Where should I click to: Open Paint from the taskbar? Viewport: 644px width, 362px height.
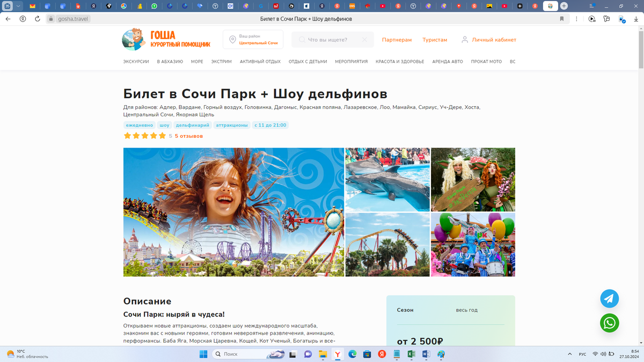[x=441, y=354]
